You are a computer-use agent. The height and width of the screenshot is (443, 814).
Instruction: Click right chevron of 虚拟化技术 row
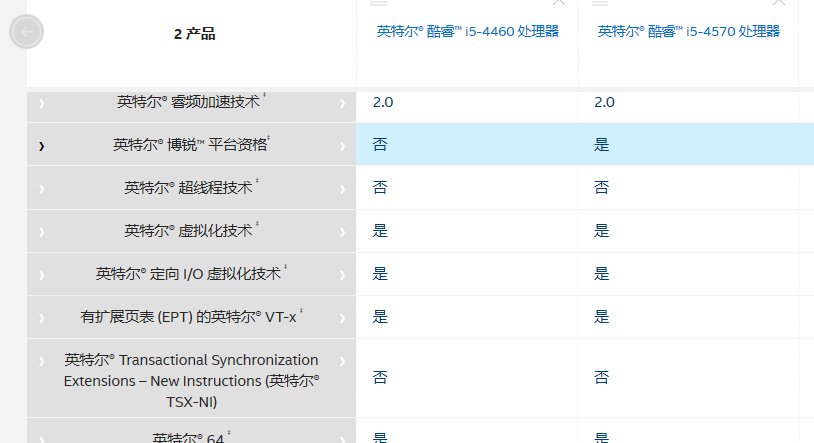342,232
